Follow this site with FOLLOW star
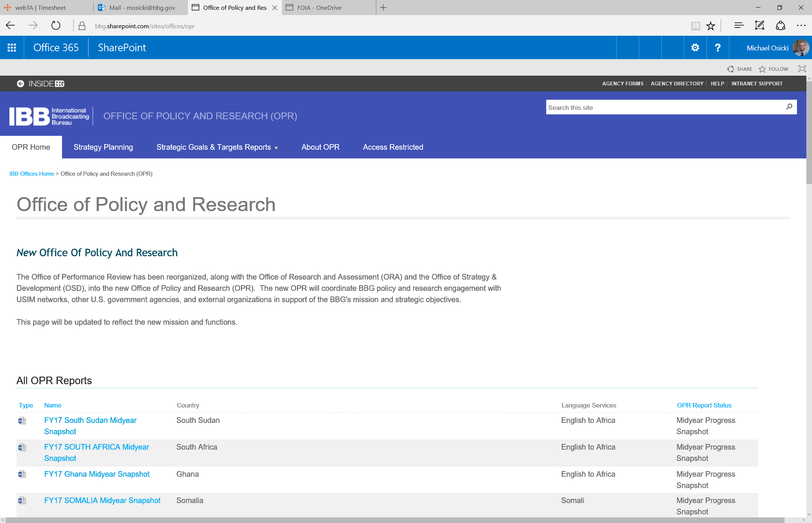 [x=773, y=69]
